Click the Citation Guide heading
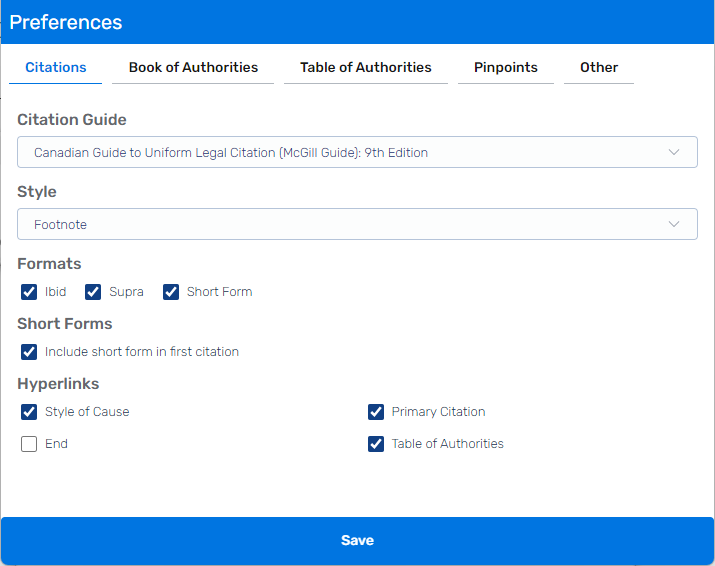The image size is (715, 566). click(x=72, y=119)
